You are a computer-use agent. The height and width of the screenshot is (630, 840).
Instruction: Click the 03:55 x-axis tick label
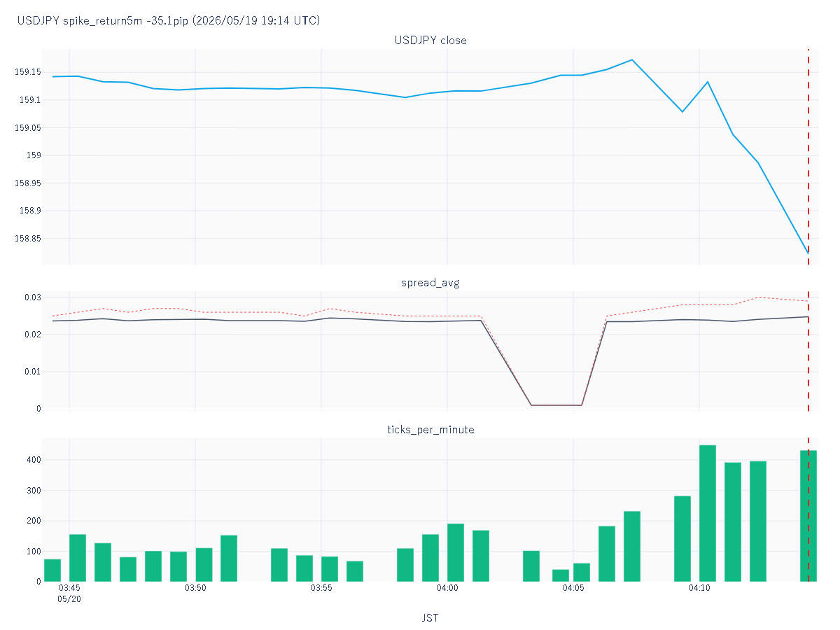[321, 588]
